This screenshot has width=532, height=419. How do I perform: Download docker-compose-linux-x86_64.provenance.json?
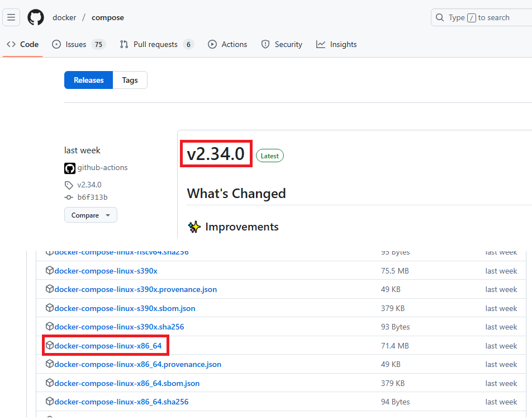tap(137, 364)
